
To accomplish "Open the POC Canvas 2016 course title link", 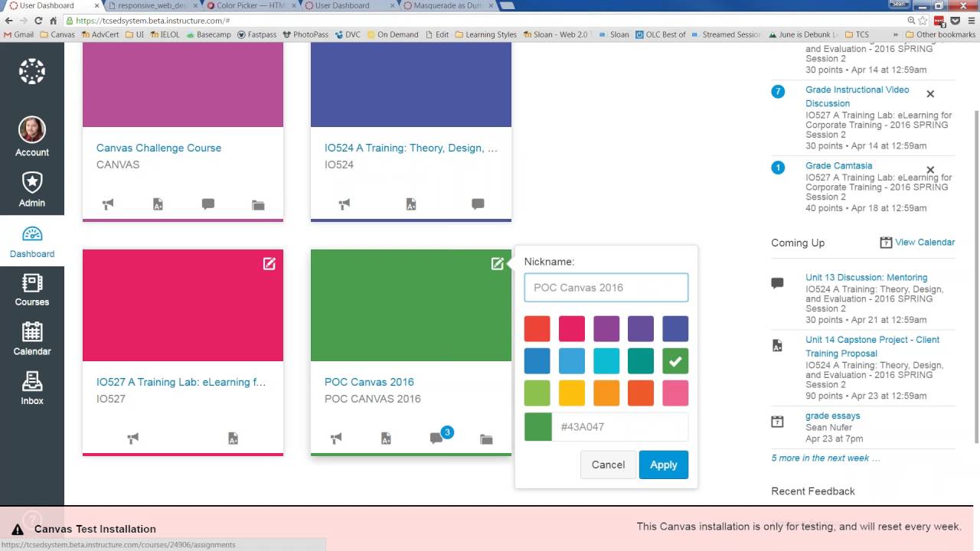I will 369,382.
